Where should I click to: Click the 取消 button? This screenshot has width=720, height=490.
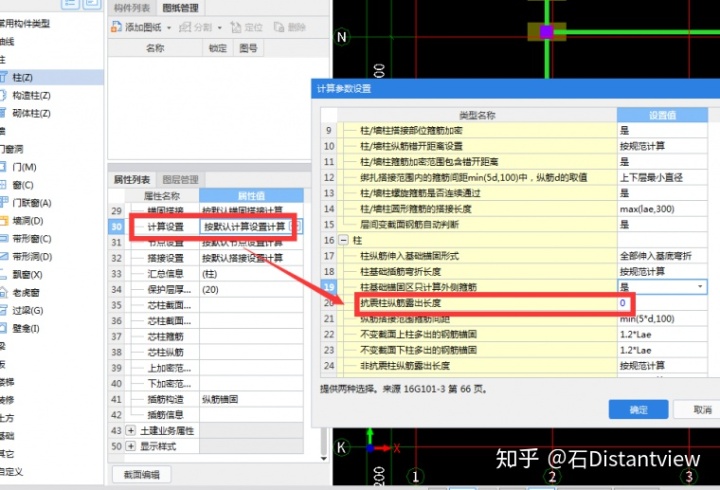[x=702, y=409]
